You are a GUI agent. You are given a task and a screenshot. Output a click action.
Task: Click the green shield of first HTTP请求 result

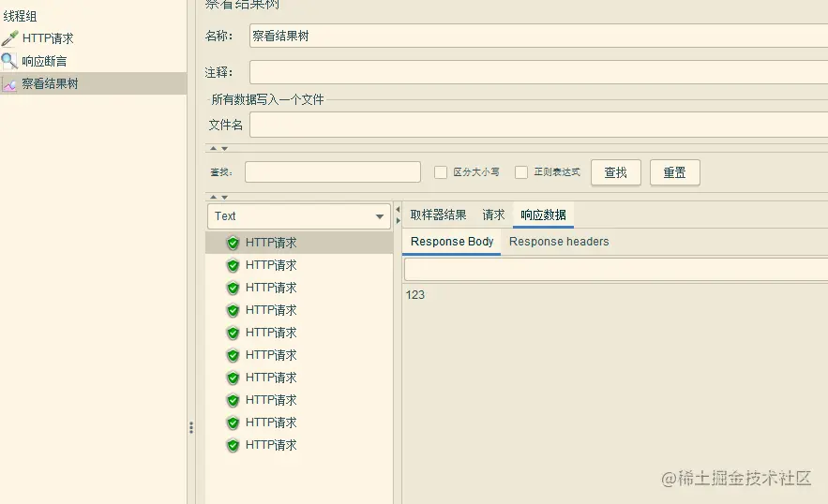(233, 243)
